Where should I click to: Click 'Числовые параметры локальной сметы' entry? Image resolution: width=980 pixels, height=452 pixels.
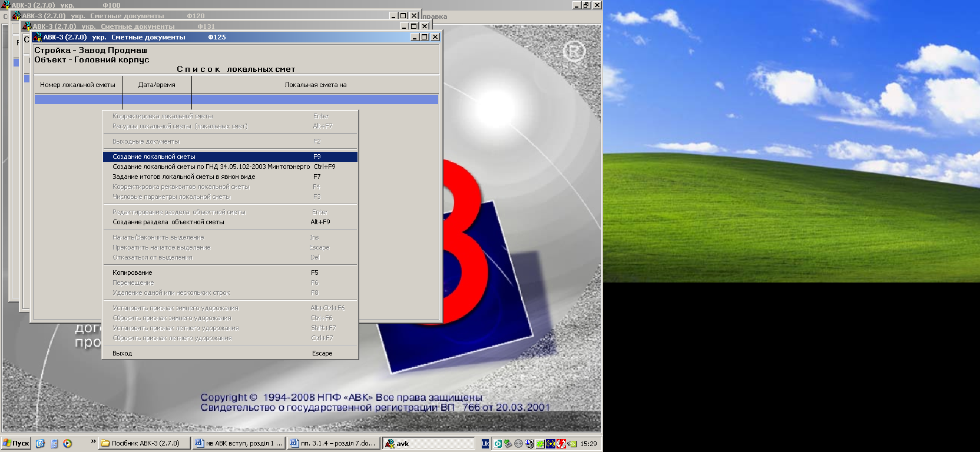[230, 197]
